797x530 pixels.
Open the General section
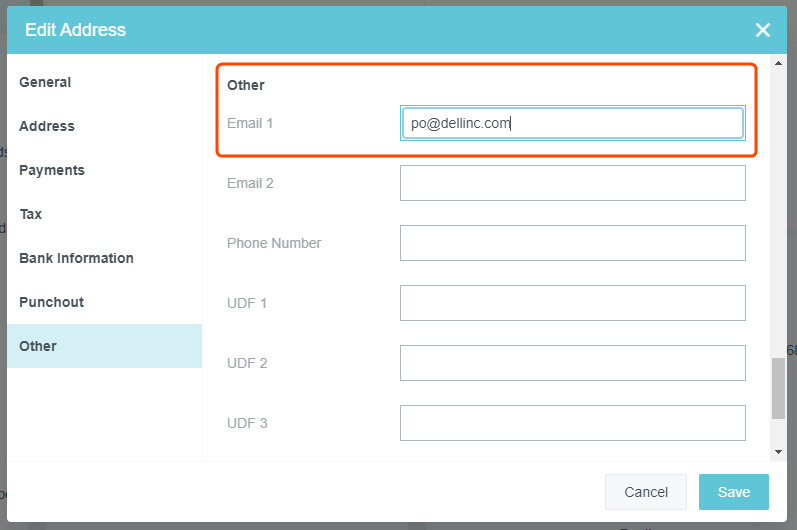45,82
